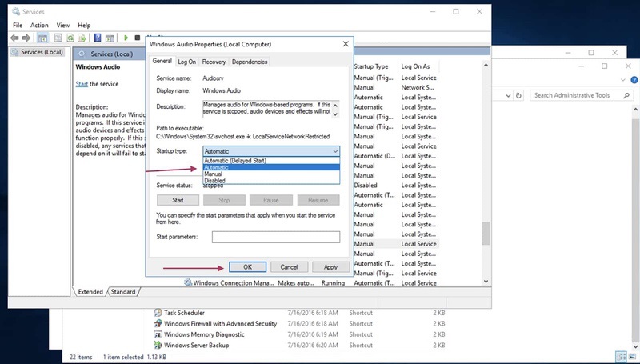640x364 pixels.
Task: Open the File menu
Action: pos(18,25)
